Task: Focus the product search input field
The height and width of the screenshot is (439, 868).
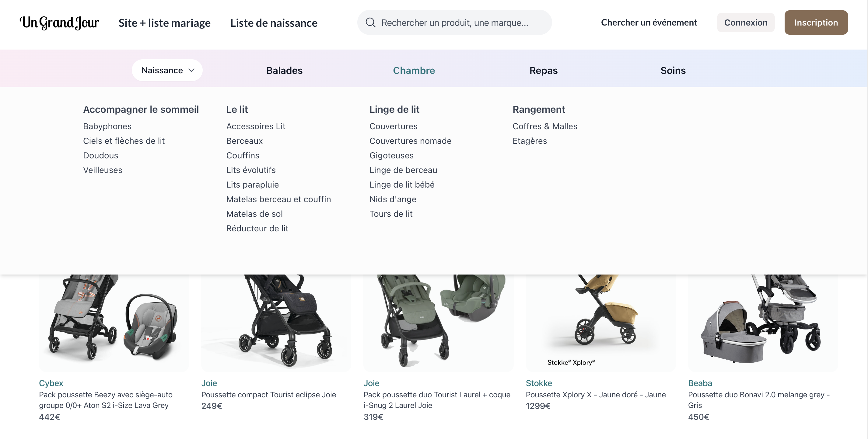Action: click(x=454, y=22)
